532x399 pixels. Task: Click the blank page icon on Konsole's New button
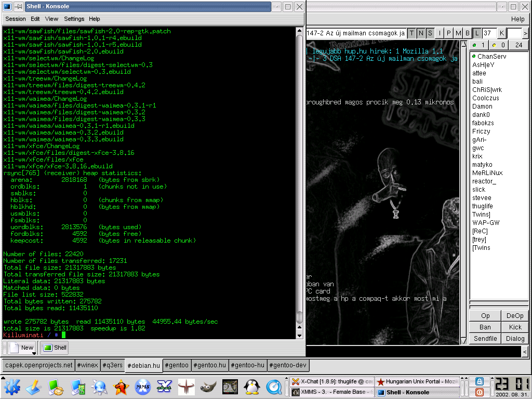click(x=14, y=348)
